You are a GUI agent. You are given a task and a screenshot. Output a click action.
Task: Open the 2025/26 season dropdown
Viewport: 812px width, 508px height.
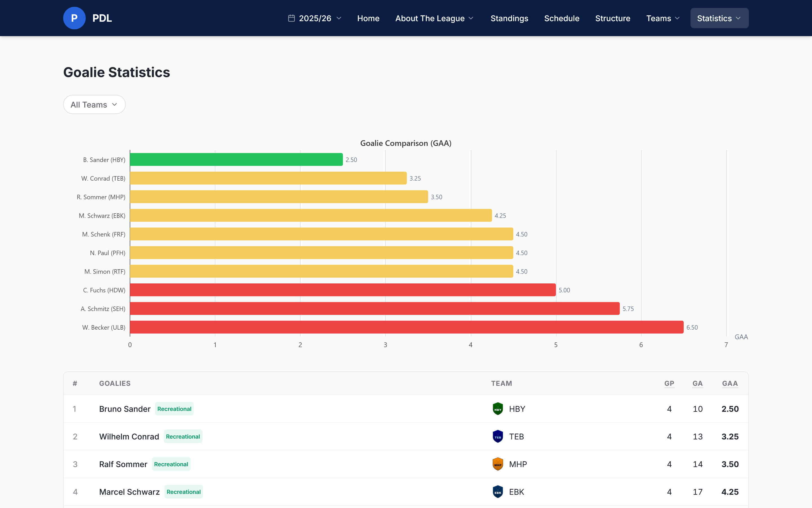315,18
